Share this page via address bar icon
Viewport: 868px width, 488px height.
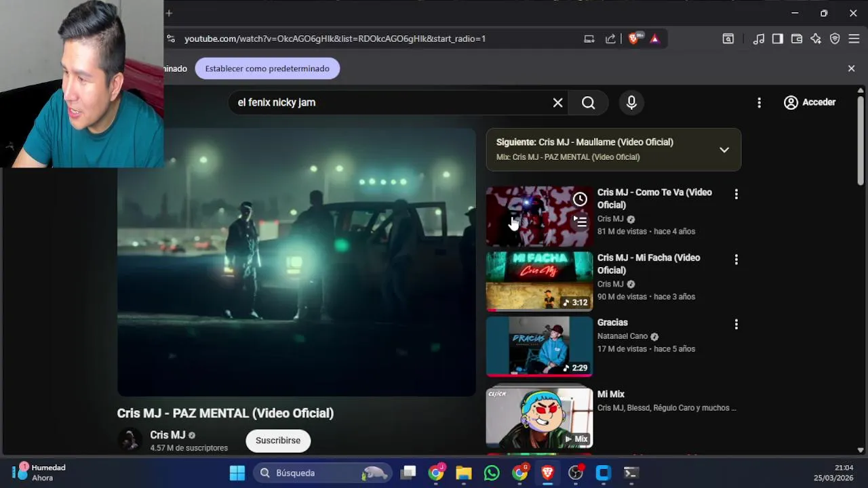[610, 39]
